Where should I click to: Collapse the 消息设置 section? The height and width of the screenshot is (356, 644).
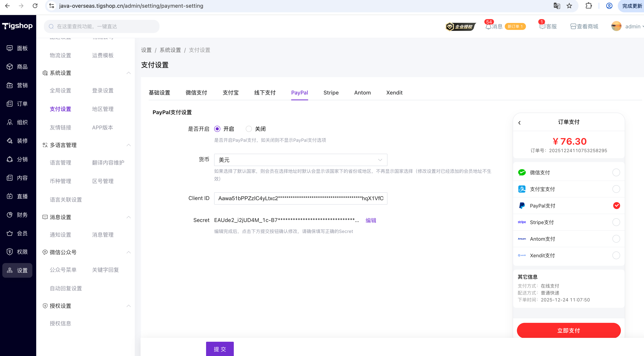click(129, 217)
